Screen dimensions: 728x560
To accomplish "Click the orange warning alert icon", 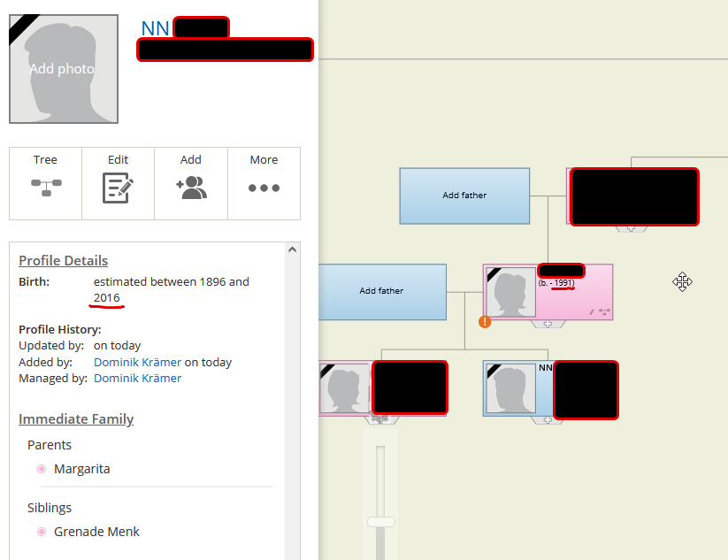I will point(485,321).
